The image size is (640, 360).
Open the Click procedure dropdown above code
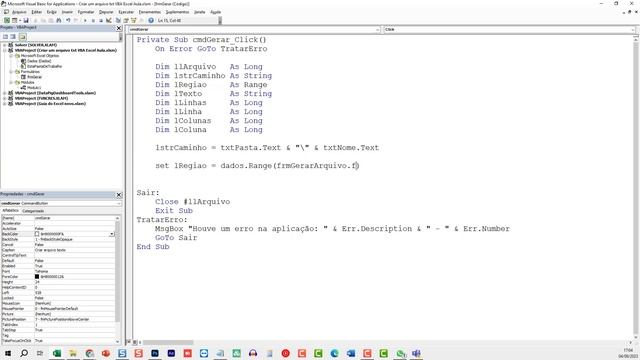point(632,29)
